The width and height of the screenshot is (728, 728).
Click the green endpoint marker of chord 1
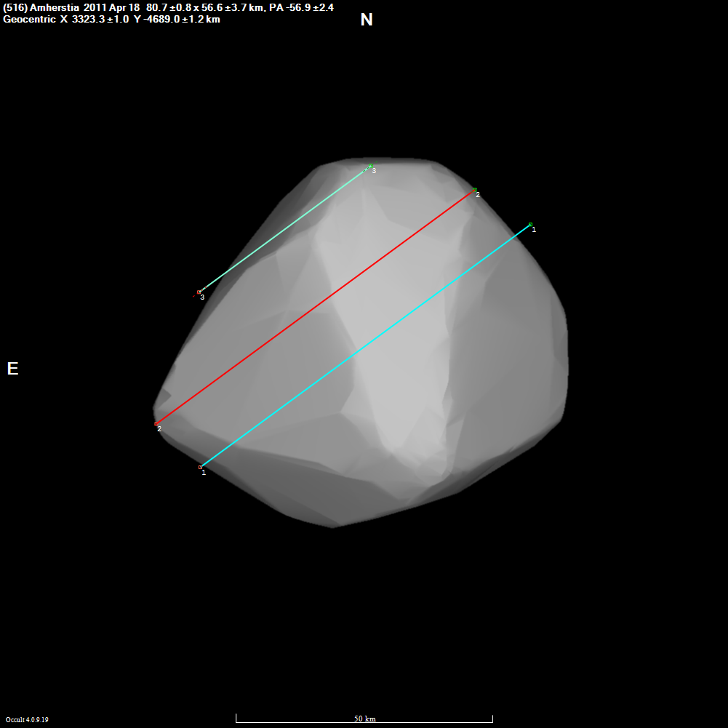point(531,225)
